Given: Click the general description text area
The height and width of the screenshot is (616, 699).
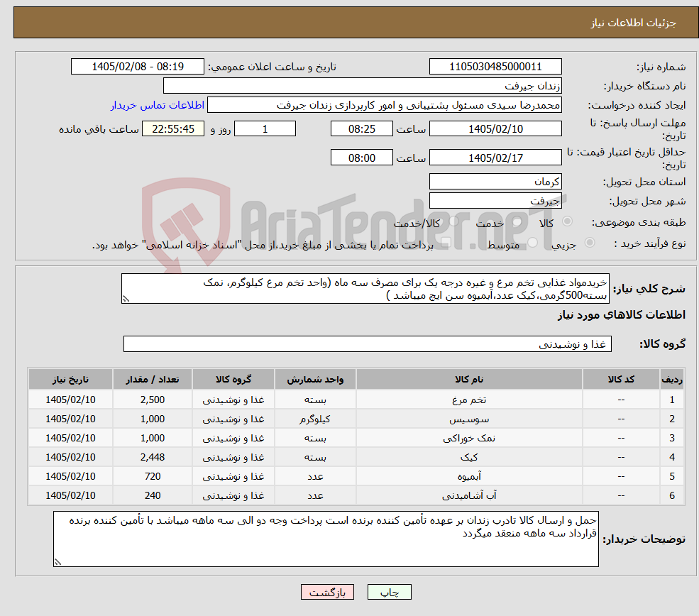Looking at the screenshot, I should [365, 289].
